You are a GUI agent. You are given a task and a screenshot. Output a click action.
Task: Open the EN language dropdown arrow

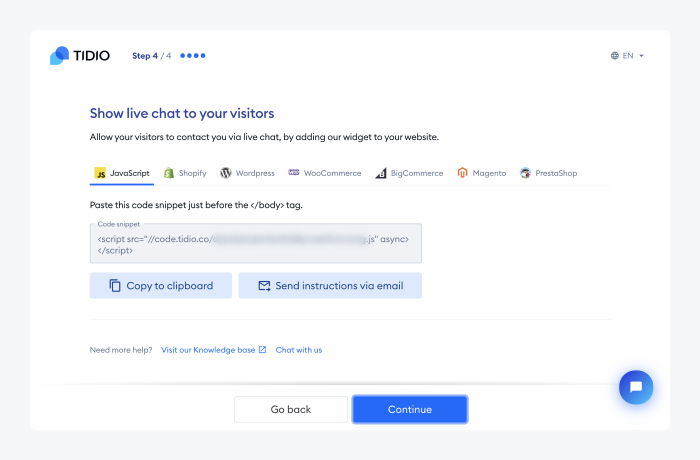point(642,56)
